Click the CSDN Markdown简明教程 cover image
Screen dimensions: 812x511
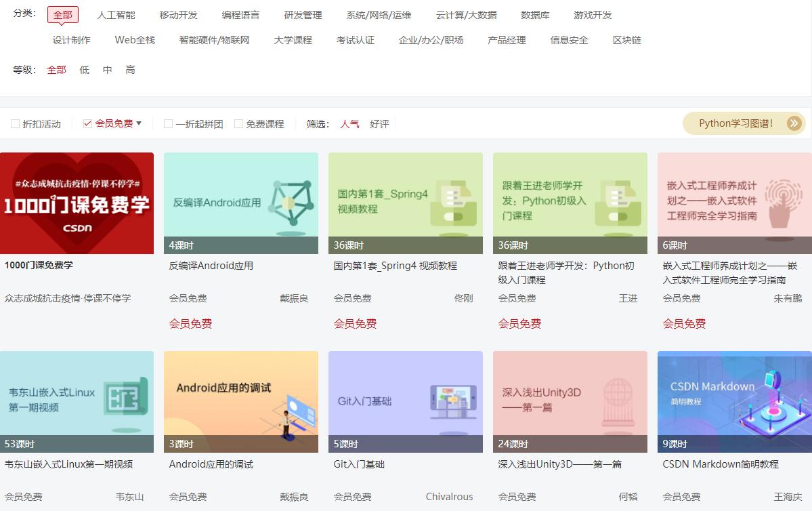point(734,401)
